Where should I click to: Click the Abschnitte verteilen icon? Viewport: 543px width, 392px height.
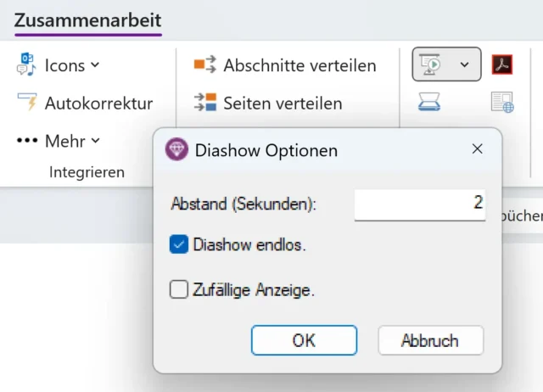(205, 64)
